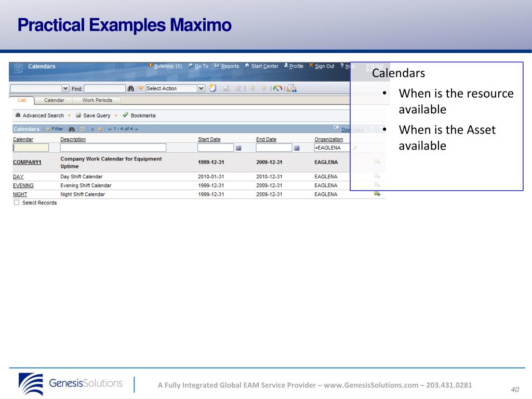This screenshot has width=532, height=399.
Task: Click the download icon in table header bar
Action: click(336, 127)
